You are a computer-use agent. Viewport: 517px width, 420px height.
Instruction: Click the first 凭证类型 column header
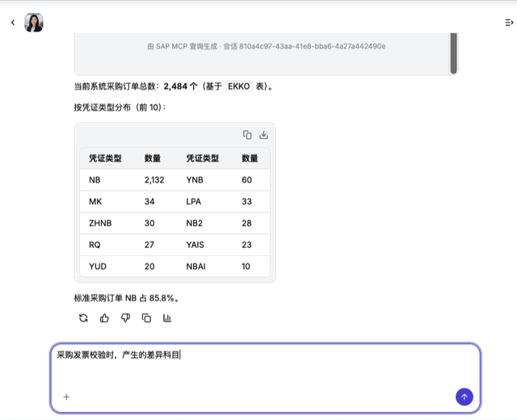click(105, 158)
